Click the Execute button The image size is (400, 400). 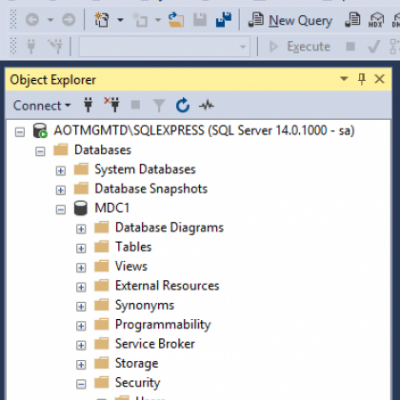[300, 47]
